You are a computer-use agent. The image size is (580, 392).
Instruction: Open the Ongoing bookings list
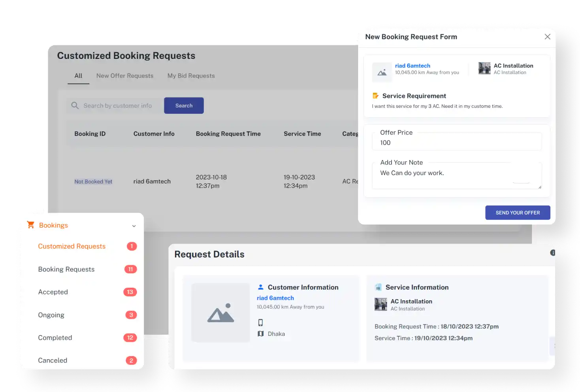pos(51,315)
